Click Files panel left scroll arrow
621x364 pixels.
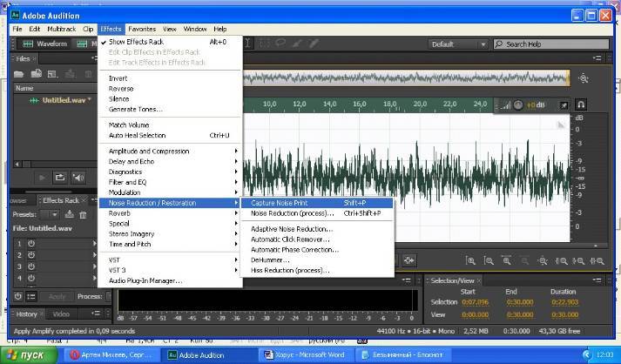coord(17,164)
